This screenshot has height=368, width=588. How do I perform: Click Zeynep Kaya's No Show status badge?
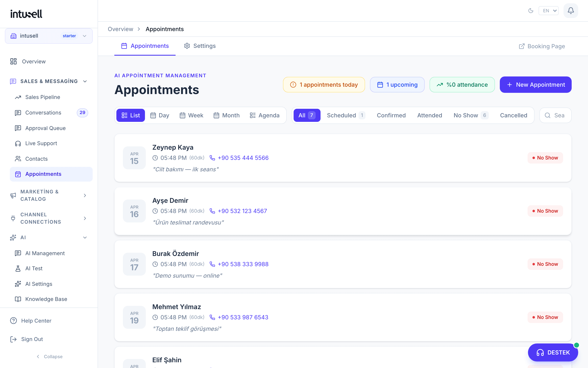[x=545, y=158]
